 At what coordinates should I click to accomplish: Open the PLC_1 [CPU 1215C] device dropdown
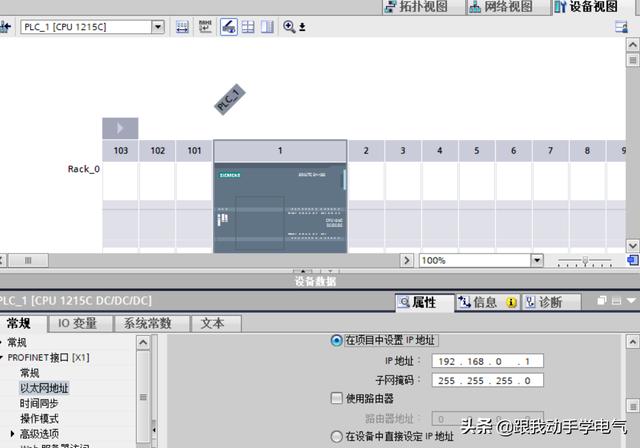tap(158, 27)
